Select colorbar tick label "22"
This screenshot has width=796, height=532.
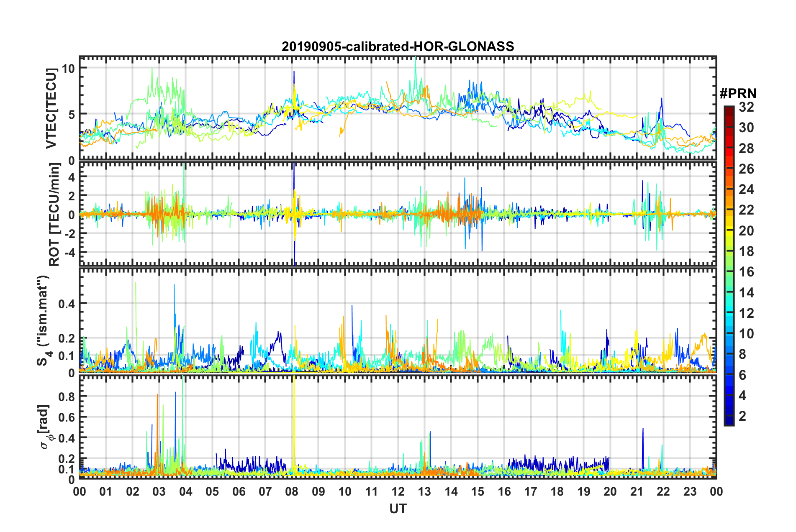coord(746,210)
